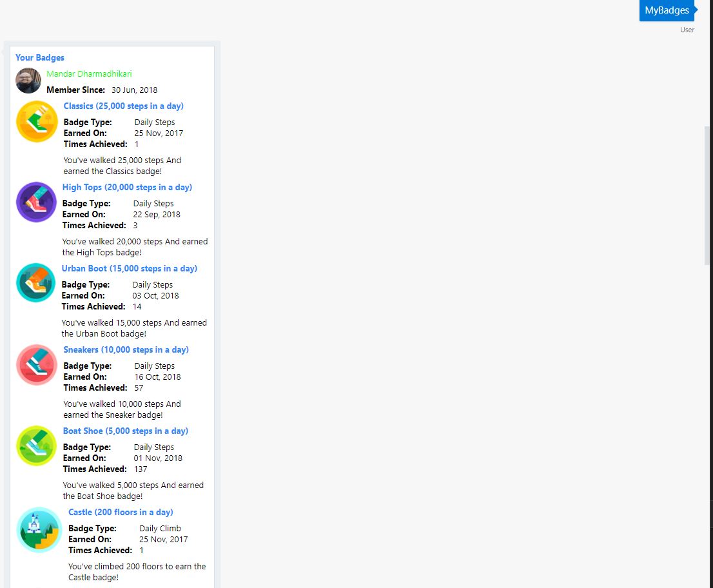713x588 pixels.
Task: Click the Boat Shoe green badge icon
Action: click(x=36, y=446)
